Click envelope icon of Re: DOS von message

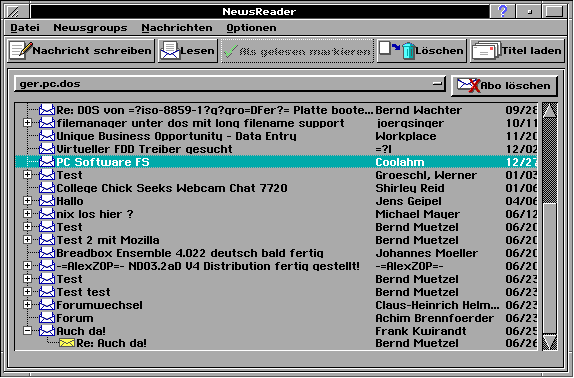(47, 110)
